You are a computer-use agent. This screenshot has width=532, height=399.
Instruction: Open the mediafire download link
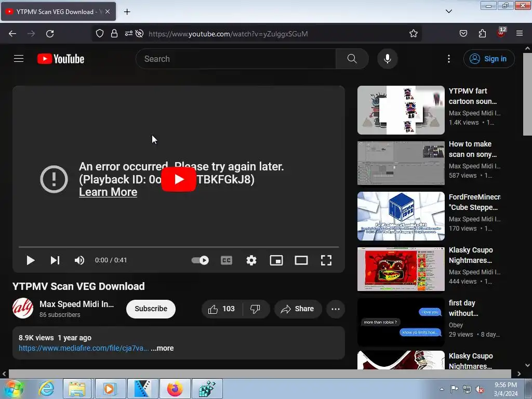point(84,348)
